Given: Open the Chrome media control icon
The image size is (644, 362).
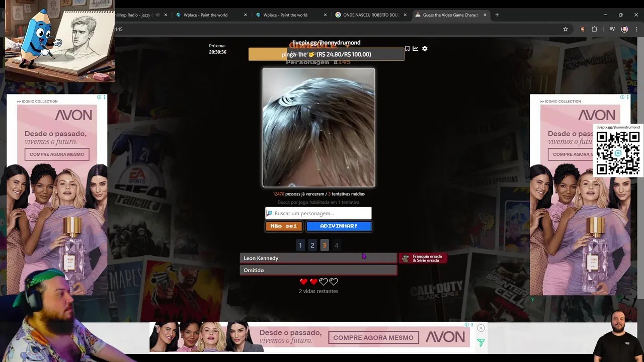Looking at the screenshot, I should point(612,29).
